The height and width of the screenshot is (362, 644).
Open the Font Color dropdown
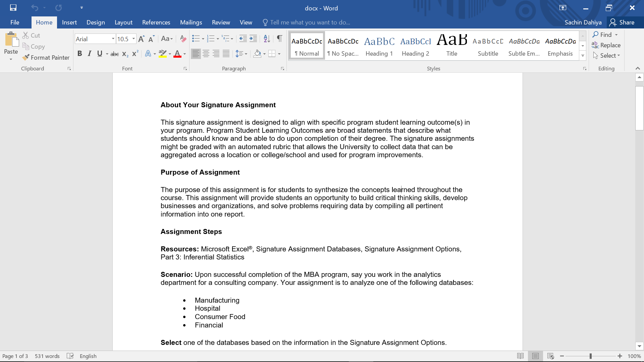(x=184, y=54)
